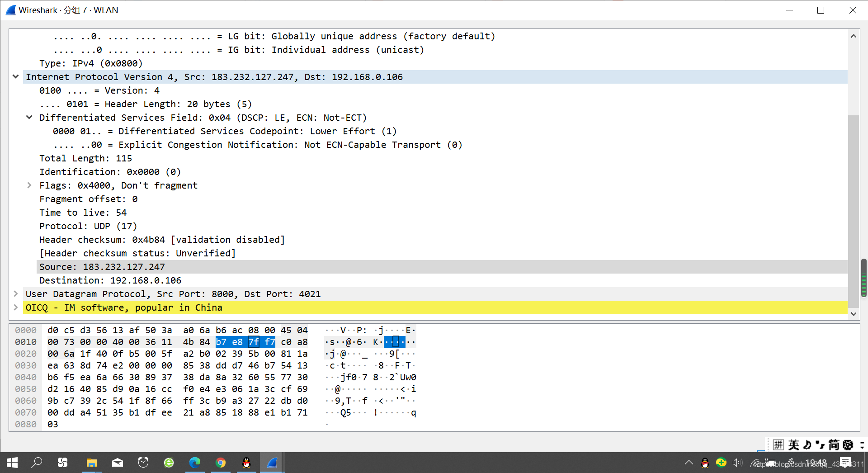Click hex offset 0000 row label

[26, 330]
